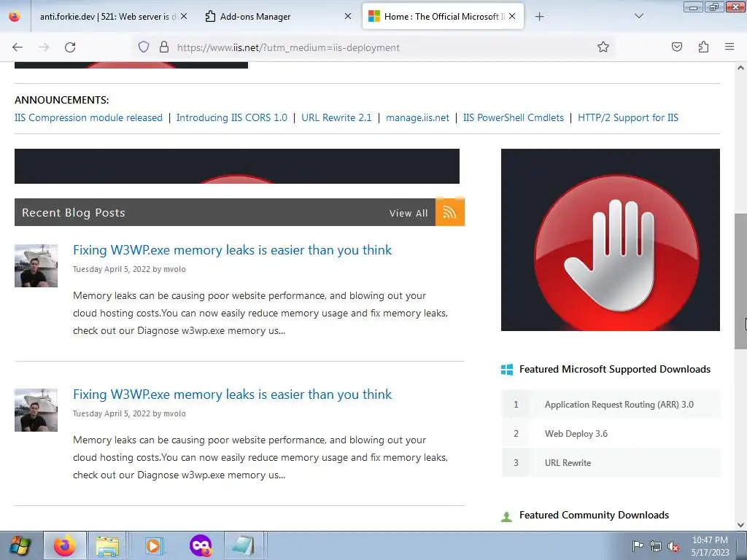
Task: Visit the manage.iis.net link
Action: [x=417, y=117]
